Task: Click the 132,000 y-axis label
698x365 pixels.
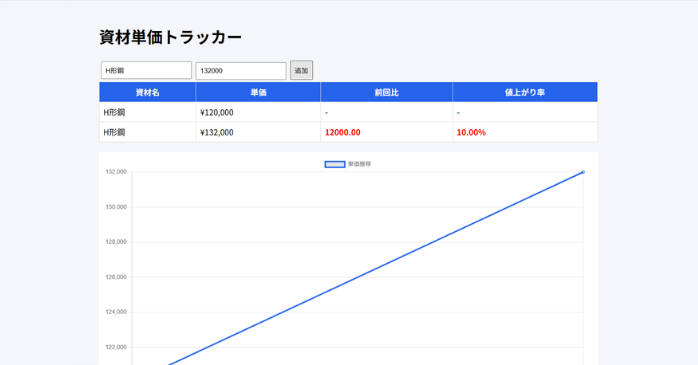Action: [x=116, y=172]
